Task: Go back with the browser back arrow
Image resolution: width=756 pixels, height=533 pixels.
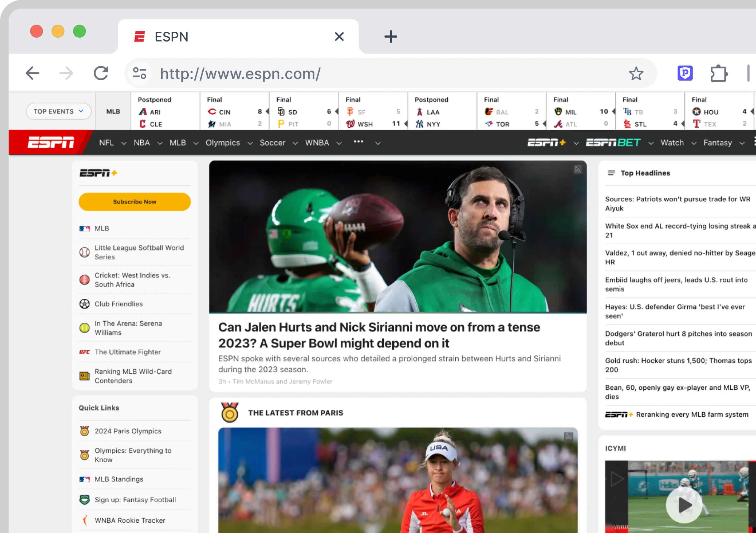Action: click(x=33, y=73)
